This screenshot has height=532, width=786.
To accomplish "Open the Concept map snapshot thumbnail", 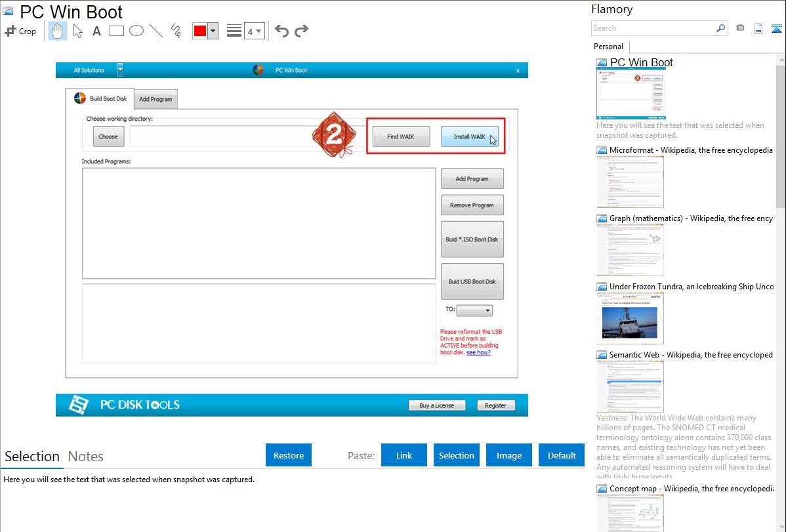I will pyautogui.click(x=630, y=513).
